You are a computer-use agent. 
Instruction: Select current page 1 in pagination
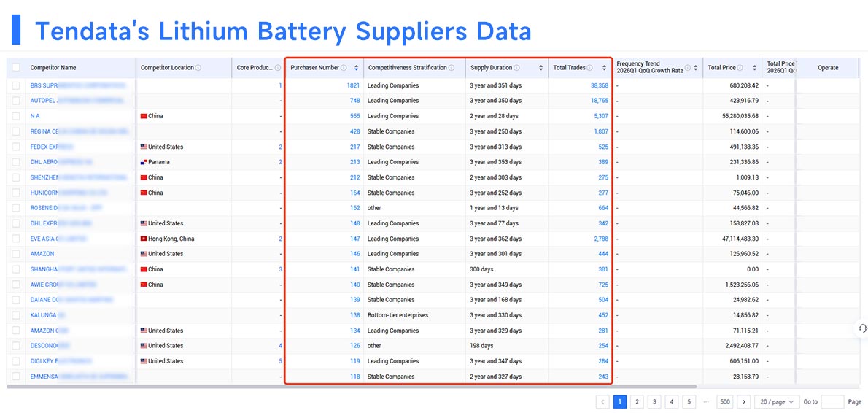(620, 402)
